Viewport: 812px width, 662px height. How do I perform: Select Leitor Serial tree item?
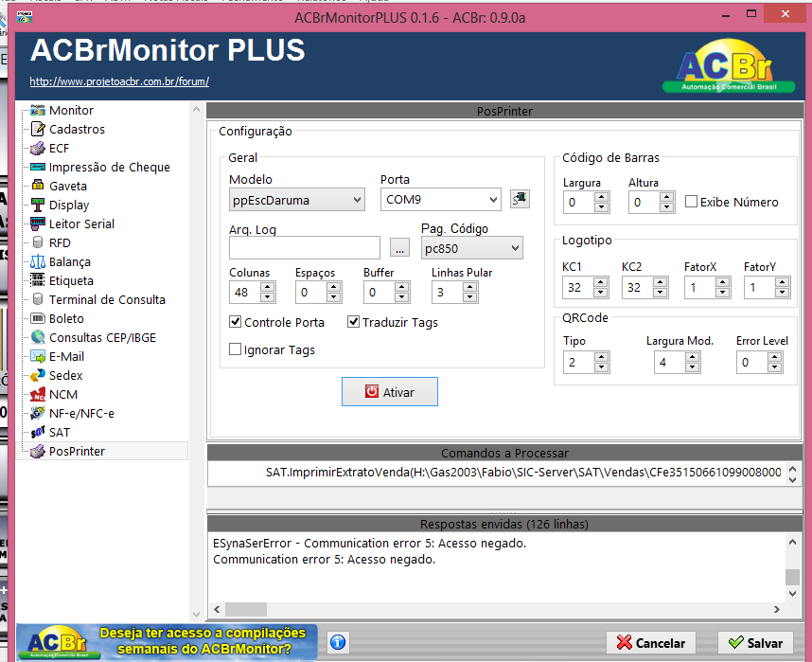pyautogui.click(x=81, y=224)
